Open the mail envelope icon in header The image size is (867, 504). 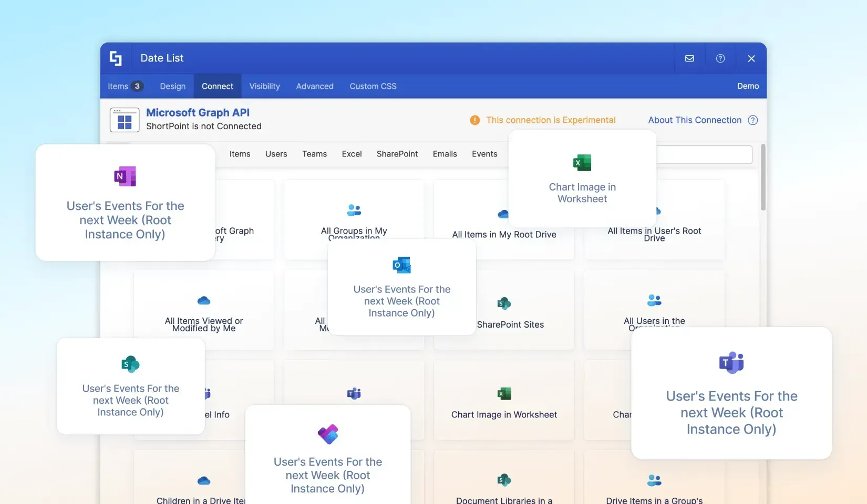[x=689, y=58]
